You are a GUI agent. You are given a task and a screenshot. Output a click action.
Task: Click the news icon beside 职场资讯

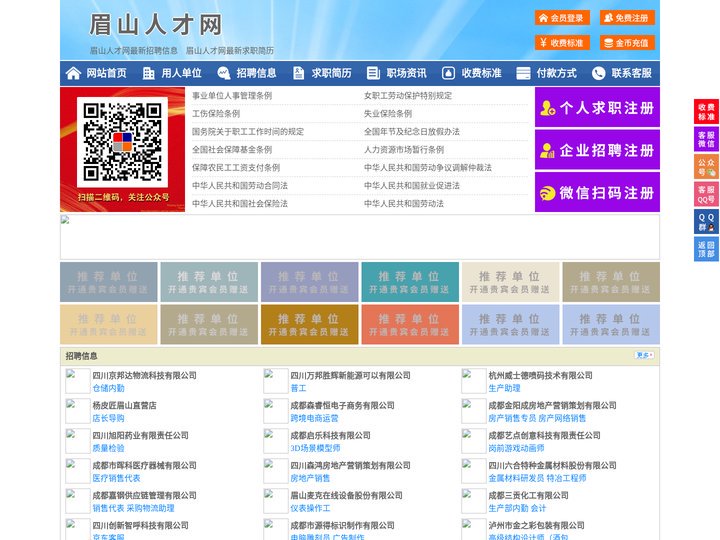point(373,73)
